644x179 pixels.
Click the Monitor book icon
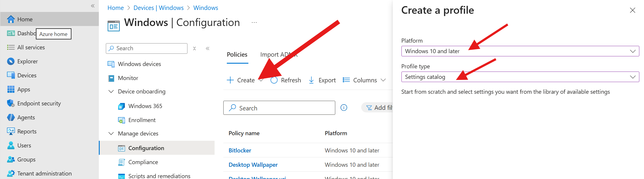[x=111, y=78]
